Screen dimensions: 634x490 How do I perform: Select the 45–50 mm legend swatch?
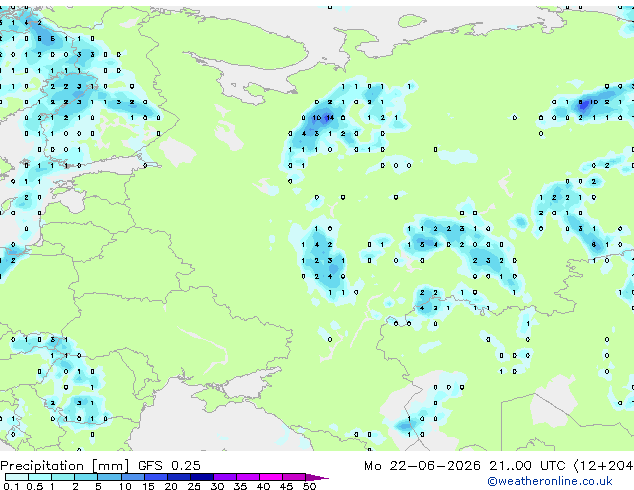click(x=294, y=477)
